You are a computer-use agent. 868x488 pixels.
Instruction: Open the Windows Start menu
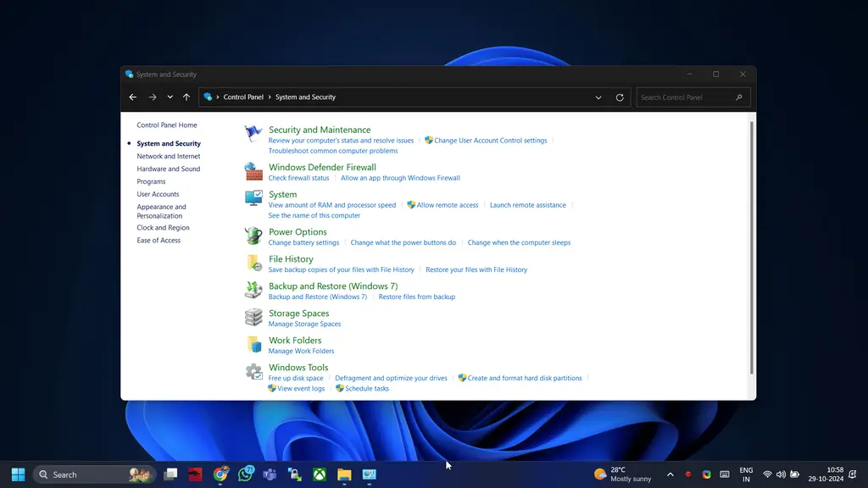(x=19, y=474)
